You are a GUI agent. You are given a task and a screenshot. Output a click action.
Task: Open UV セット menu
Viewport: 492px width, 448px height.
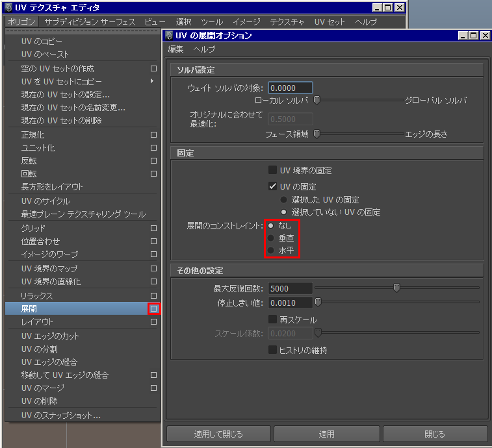coord(330,22)
